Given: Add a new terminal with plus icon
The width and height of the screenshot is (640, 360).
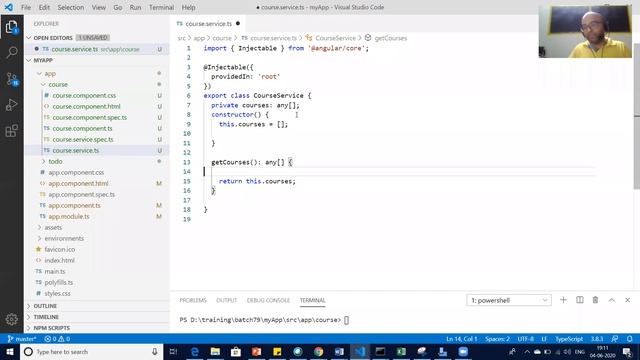Looking at the screenshot, I should click(x=563, y=300).
